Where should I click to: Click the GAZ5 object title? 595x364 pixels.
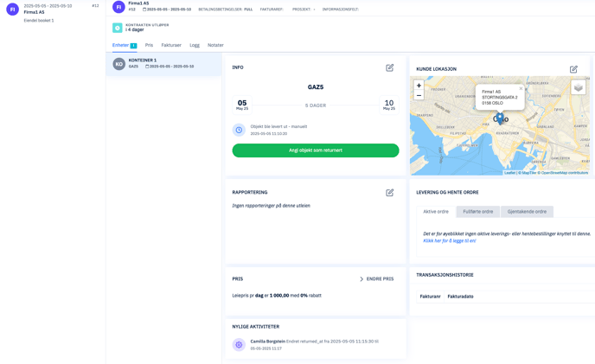coord(316,87)
